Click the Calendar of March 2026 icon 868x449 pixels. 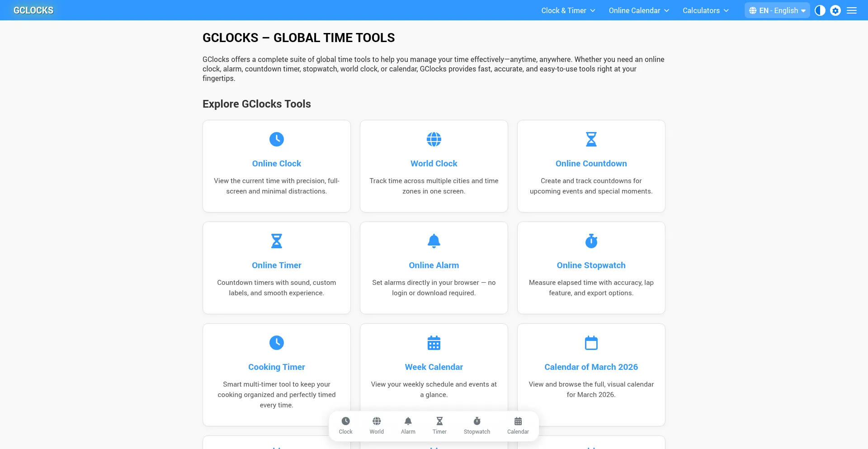(591, 343)
